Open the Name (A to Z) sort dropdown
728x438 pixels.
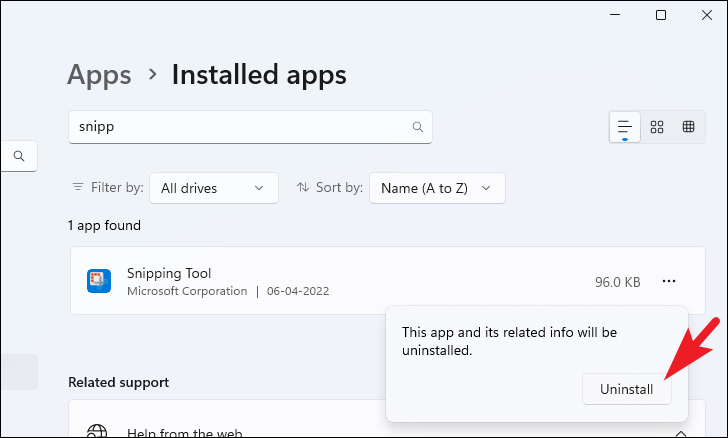(437, 188)
